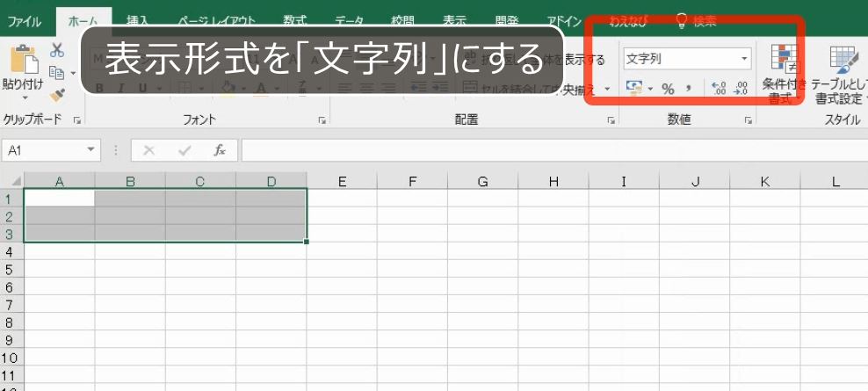The image size is (868, 391).
Task: Click the Paste clipboard icon
Action: 25,59
